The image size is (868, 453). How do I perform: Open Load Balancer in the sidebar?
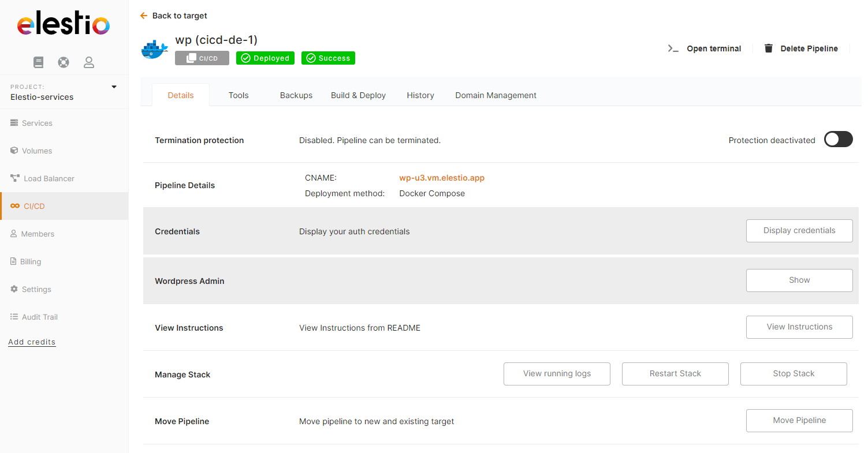coord(49,178)
